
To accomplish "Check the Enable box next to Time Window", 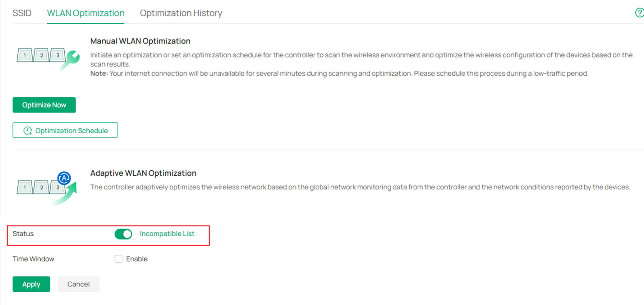I will (x=118, y=259).
